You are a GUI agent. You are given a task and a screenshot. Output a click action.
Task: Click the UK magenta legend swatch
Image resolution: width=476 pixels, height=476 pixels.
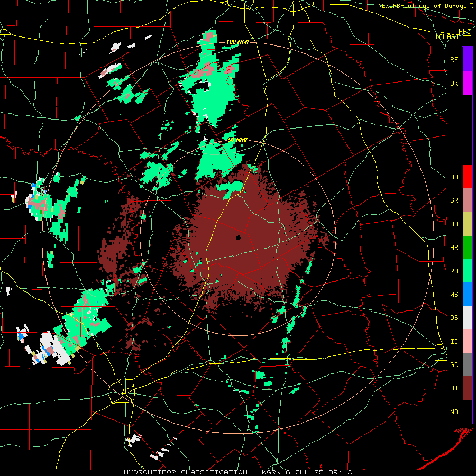pyautogui.click(x=467, y=83)
